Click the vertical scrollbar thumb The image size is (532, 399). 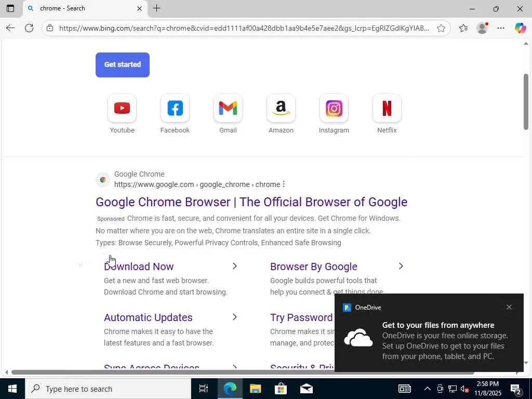(x=526, y=101)
